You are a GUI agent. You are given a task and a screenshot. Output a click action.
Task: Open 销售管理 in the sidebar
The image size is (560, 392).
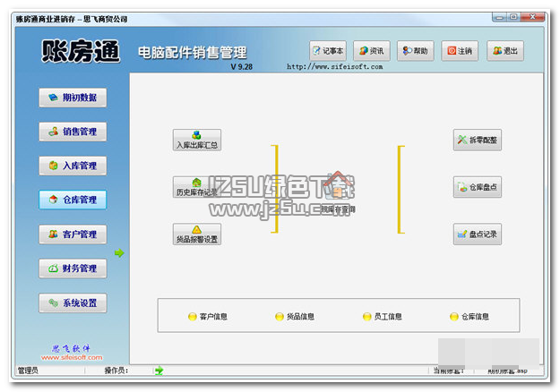(x=73, y=132)
